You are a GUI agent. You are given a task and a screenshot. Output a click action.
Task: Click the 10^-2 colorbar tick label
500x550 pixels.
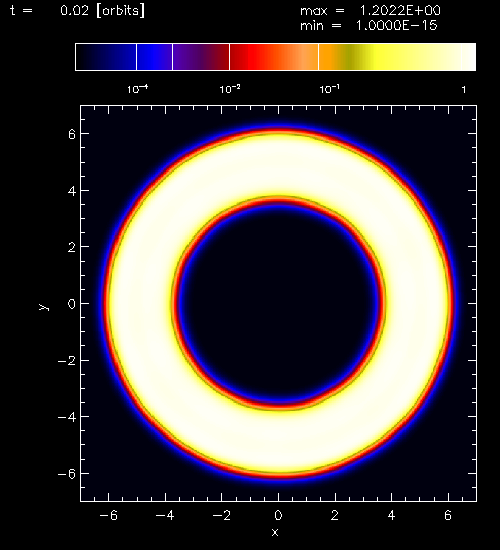point(230,89)
